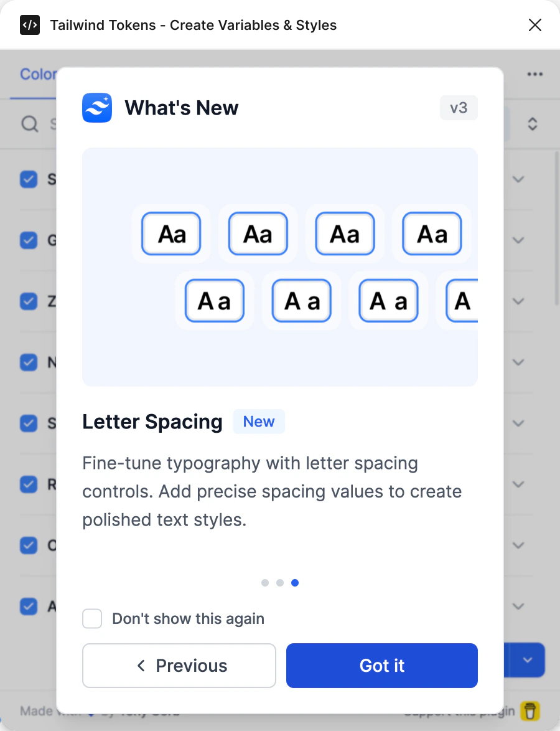Image resolution: width=560 pixels, height=731 pixels.
Task: Click the Fine-tune typography description paragraph
Action: (x=272, y=491)
